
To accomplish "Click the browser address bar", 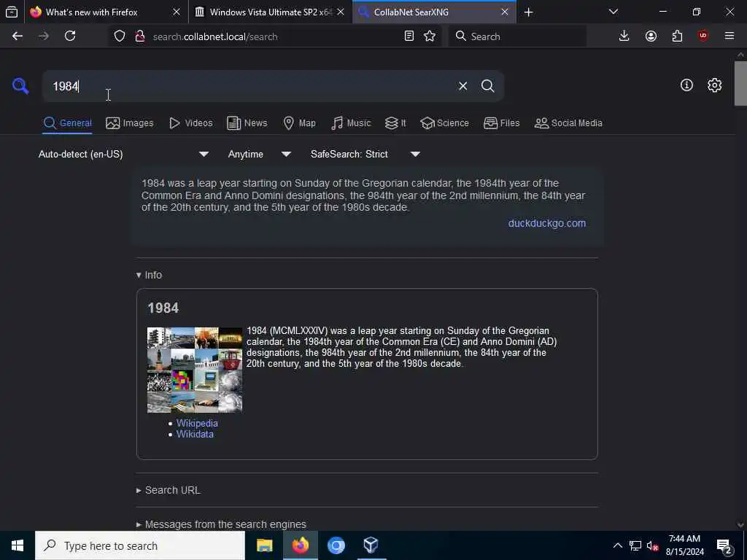I will click(276, 36).
